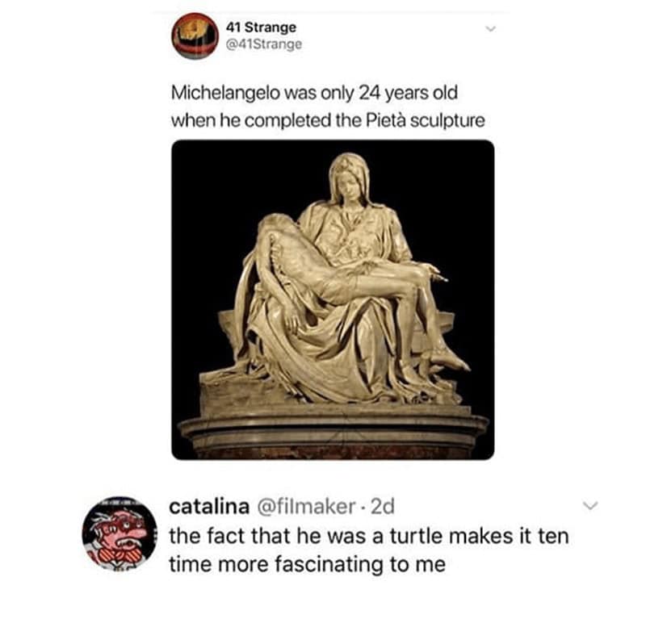646x644 pixels.
Task: Select the line "when he completed the Pietà sculpture"
Action: 328,120
